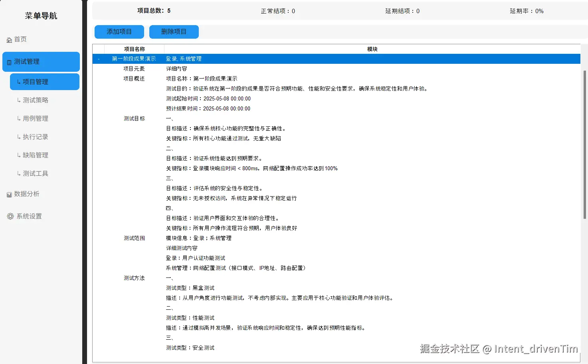Click the 模块信息：登录；系统管理 line
The height and width of the screenshot is (364, 588).
pos(199,238)
